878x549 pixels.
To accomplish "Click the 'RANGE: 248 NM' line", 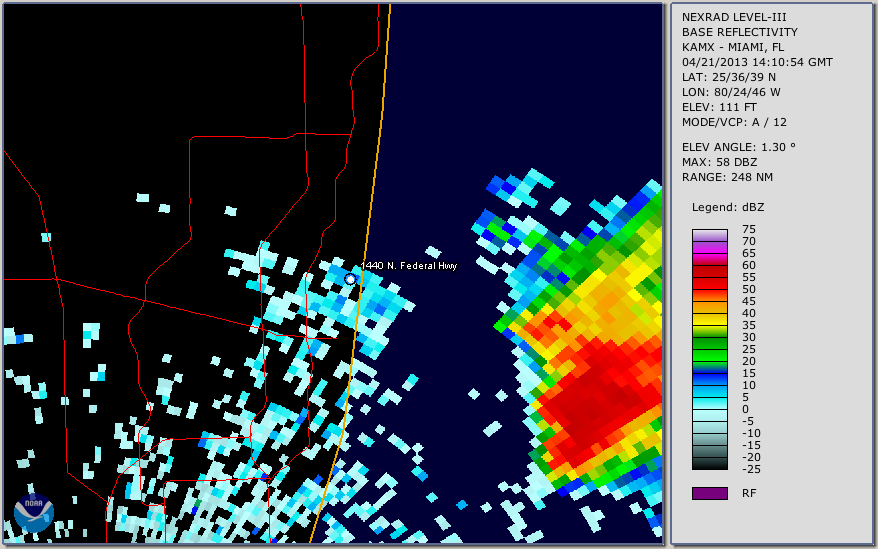I will [727, 178].
